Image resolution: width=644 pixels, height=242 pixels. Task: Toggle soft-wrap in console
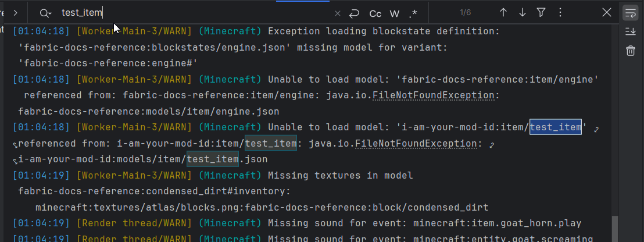pos(630,13)
